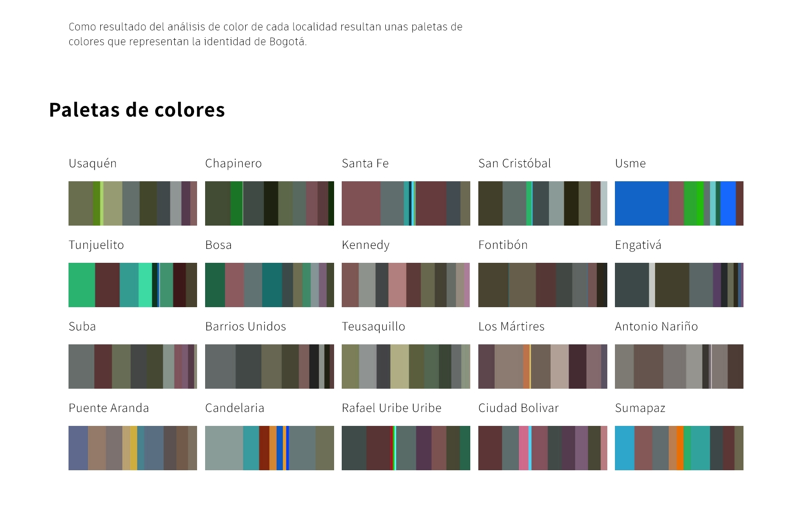Select the Barrios Unidos heading
Viewport: 812px width, 518px height.
tap(245, 327)
